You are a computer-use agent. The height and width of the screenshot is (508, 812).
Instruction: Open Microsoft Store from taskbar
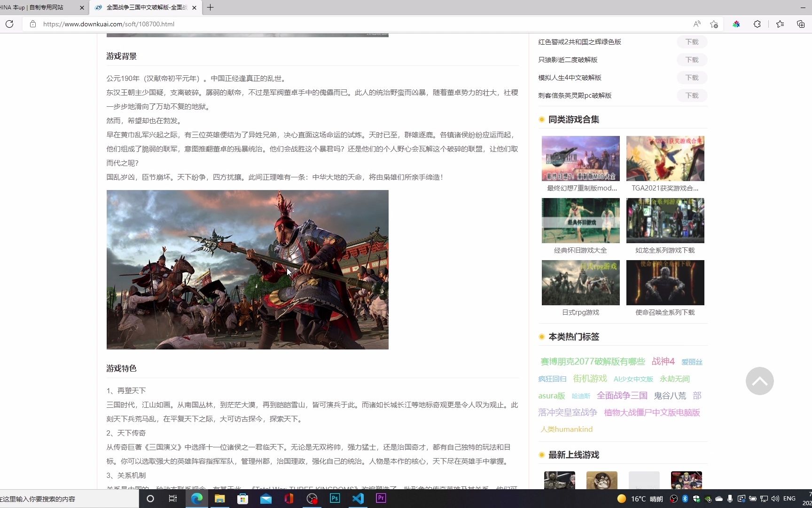(x=242, y=499)
